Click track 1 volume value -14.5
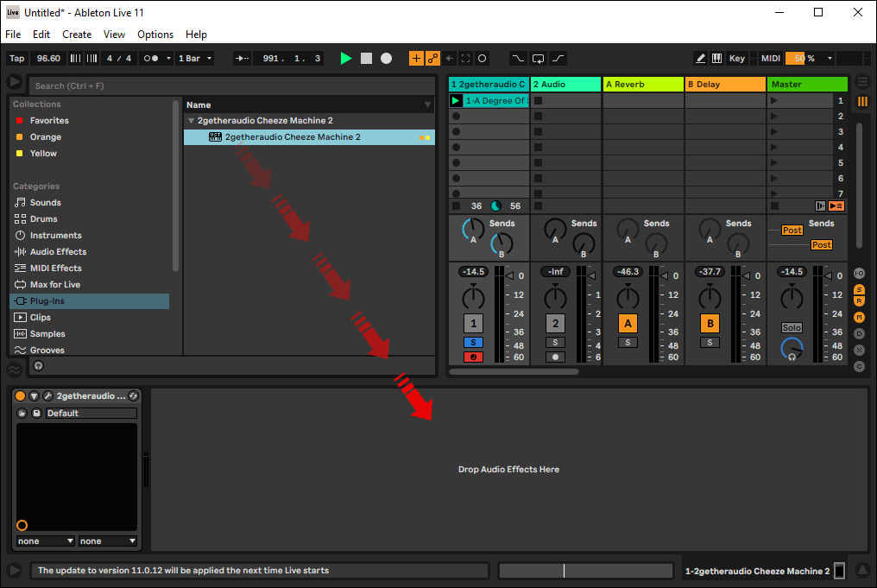Viewport: 877px width, 588px height. (x=473, y=271)
